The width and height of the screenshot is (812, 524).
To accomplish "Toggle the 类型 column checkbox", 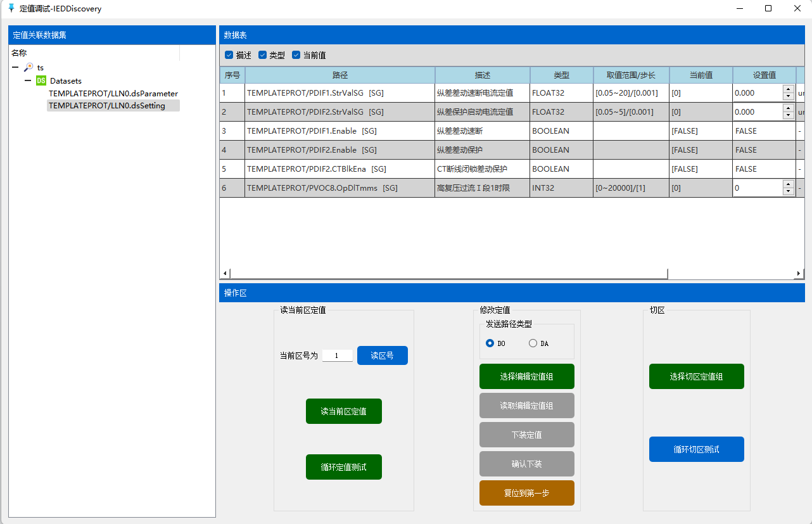I will click(x=262, y=55).
